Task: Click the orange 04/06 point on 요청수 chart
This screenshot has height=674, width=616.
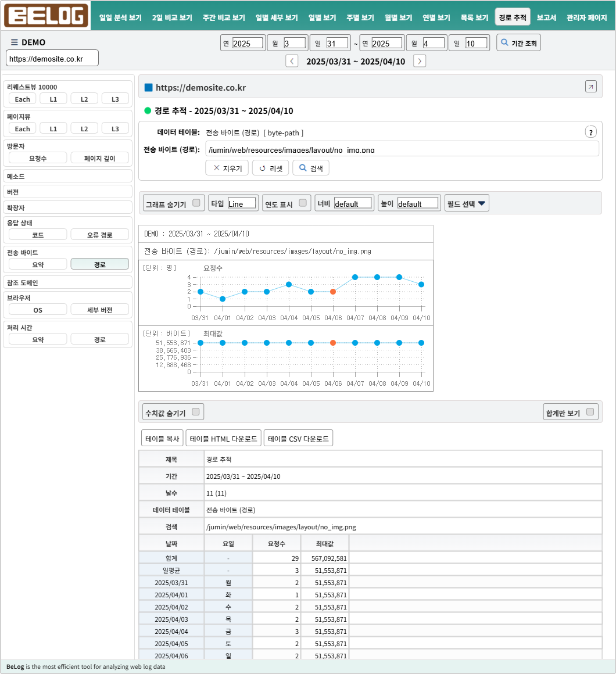Action: (x=333, y=292)
